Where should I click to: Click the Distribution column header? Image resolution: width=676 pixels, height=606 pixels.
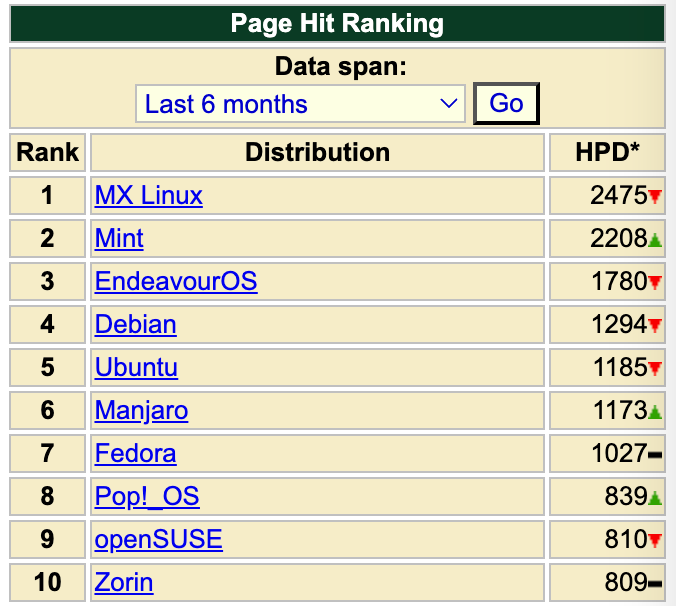(x=317, y=152)
